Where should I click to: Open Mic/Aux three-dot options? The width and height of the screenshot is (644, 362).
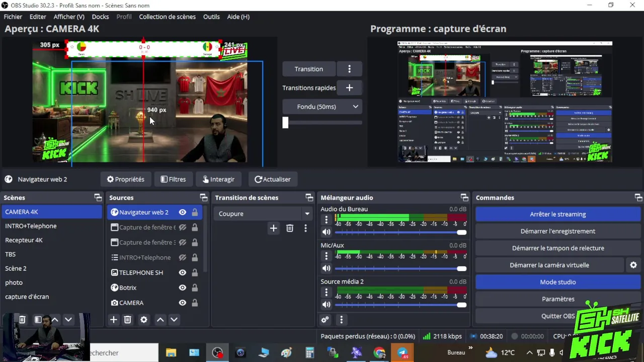click(327, 256)
